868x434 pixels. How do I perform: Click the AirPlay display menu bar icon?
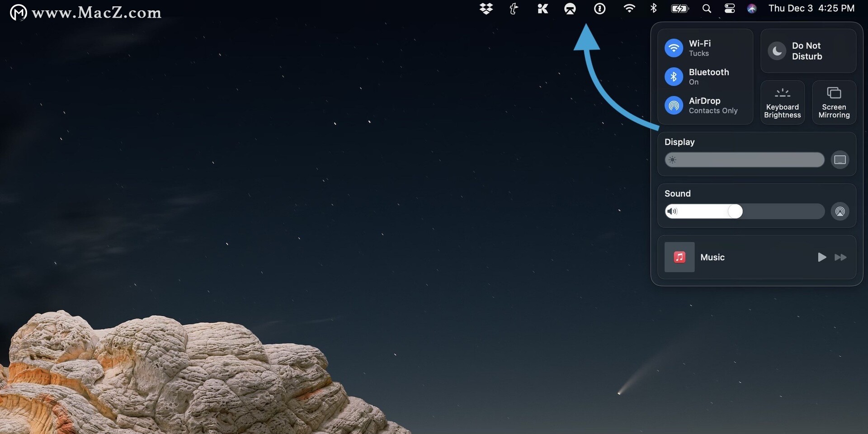tap(570, 9)
